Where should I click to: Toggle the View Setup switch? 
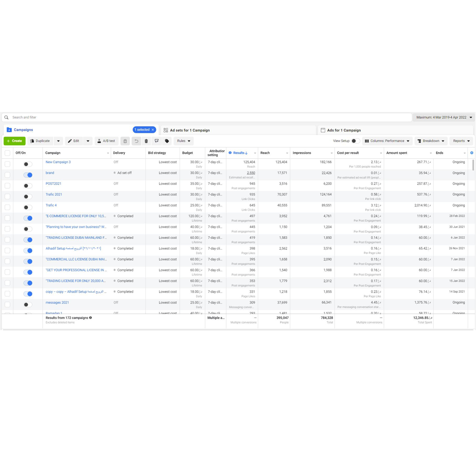[355, 141]
